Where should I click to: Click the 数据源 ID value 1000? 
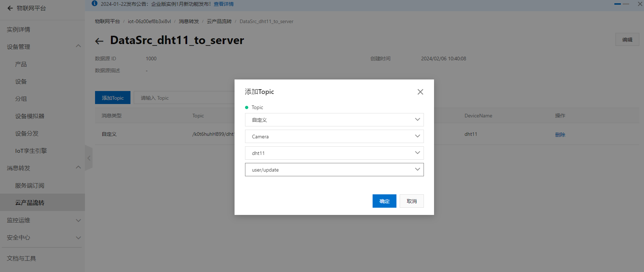[151, 59]
